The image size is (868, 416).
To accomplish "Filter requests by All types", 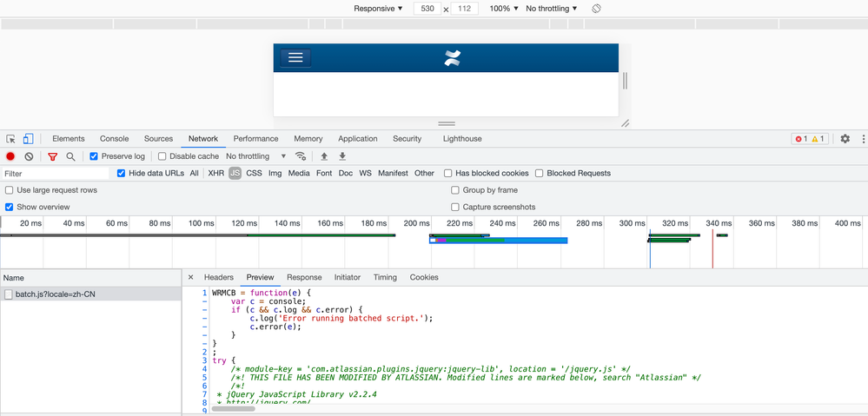I will click(x=195, y=173).
